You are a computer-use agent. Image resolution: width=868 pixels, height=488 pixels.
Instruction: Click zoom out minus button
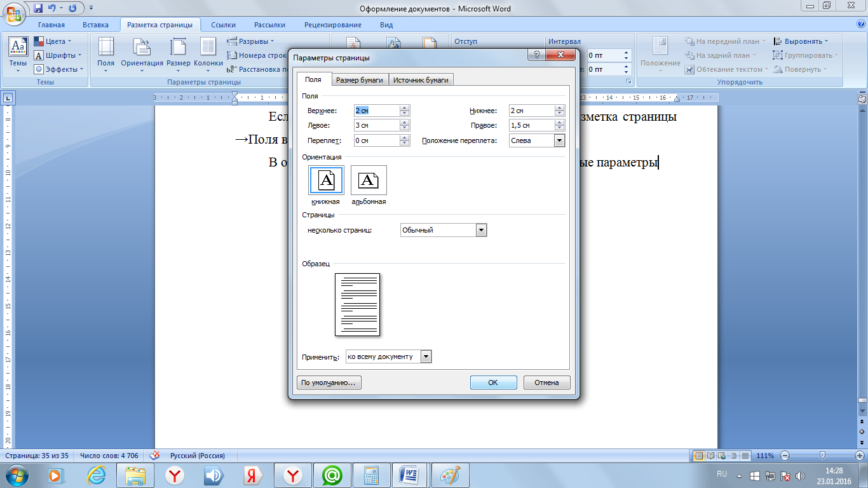(x=785, y=456)
